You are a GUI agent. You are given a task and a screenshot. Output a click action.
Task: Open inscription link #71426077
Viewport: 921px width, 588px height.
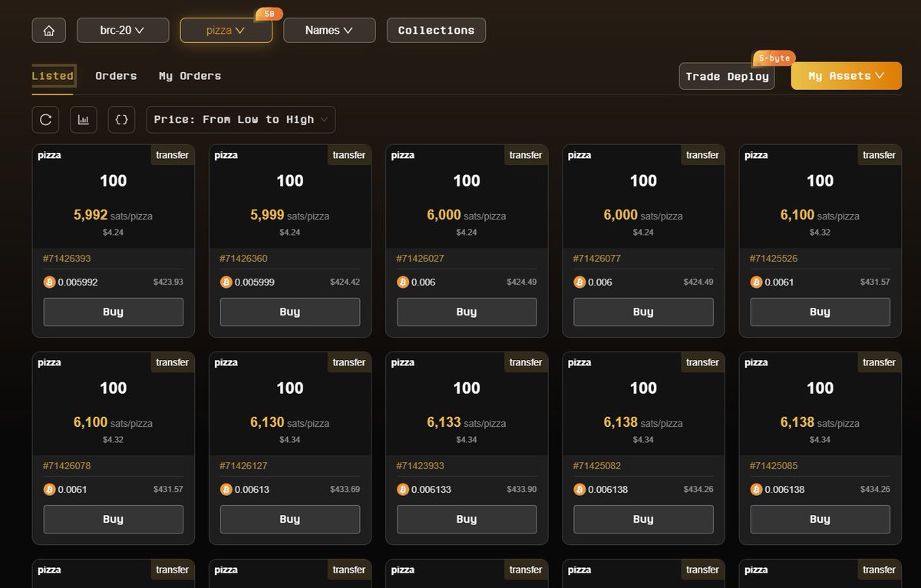pos(596,259)
